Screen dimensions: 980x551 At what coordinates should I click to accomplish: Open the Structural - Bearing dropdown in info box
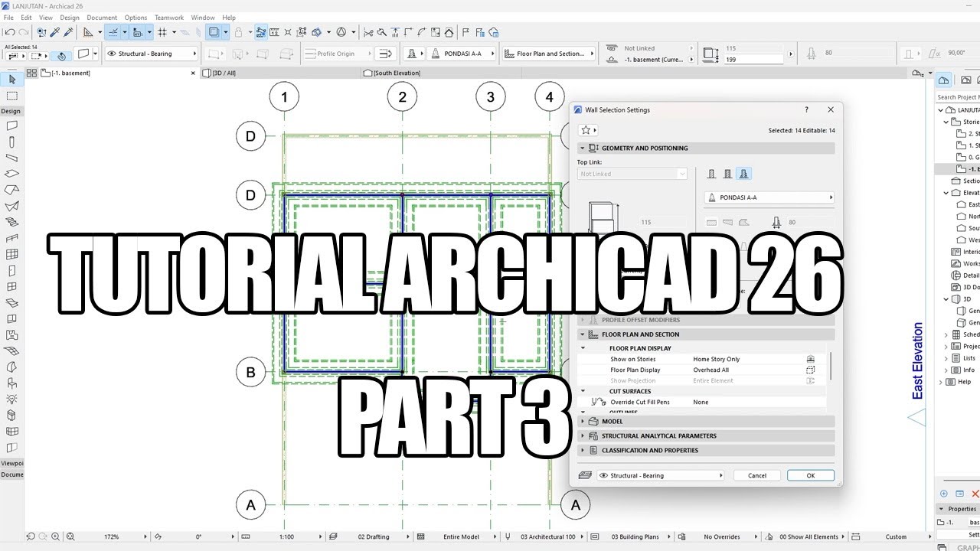click(x=151, y=54)
